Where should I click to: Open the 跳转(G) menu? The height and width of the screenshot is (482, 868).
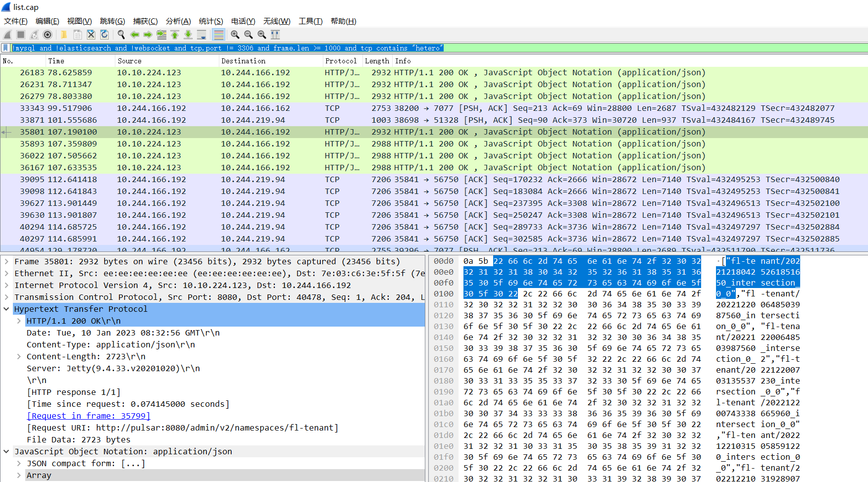pos(112,21)
